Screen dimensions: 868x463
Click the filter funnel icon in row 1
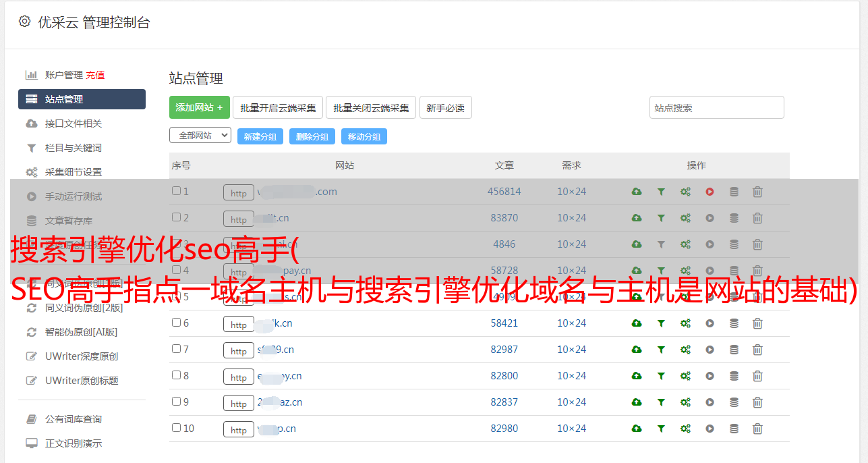[661, 192]
